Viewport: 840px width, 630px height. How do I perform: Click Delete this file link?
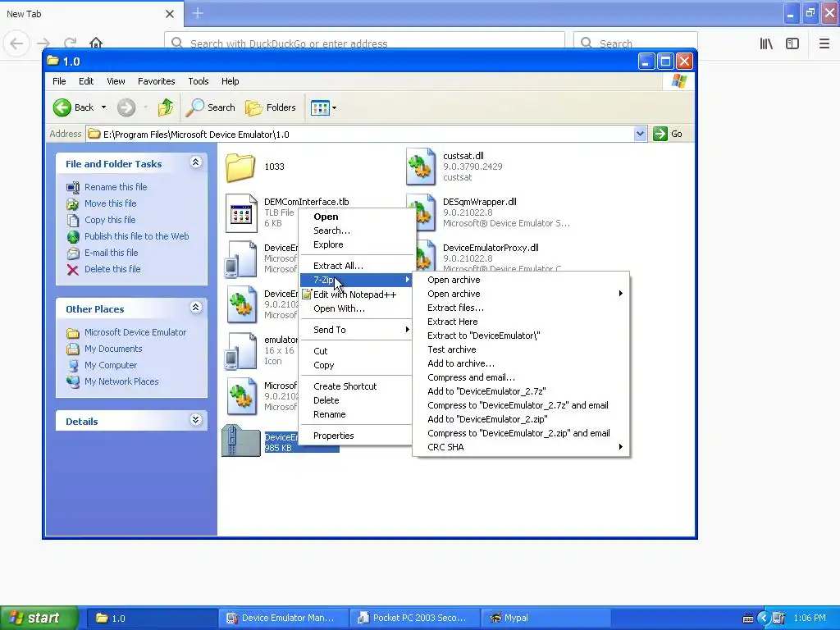[x=112, y=269]
